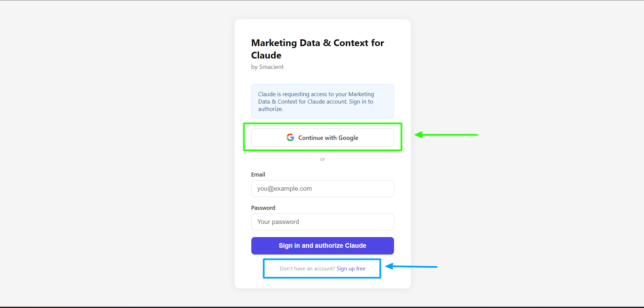Click the Google logo icon

click(290, 138)
